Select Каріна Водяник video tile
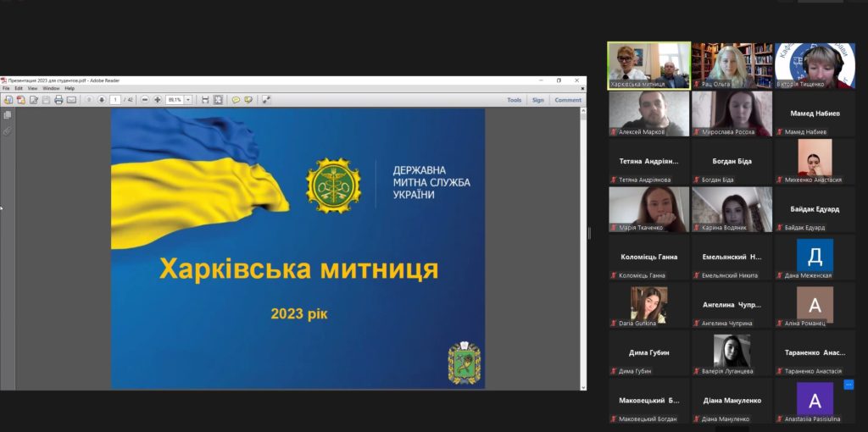The image size is (868, 432). pyautogui.click(x=732, y=209)
